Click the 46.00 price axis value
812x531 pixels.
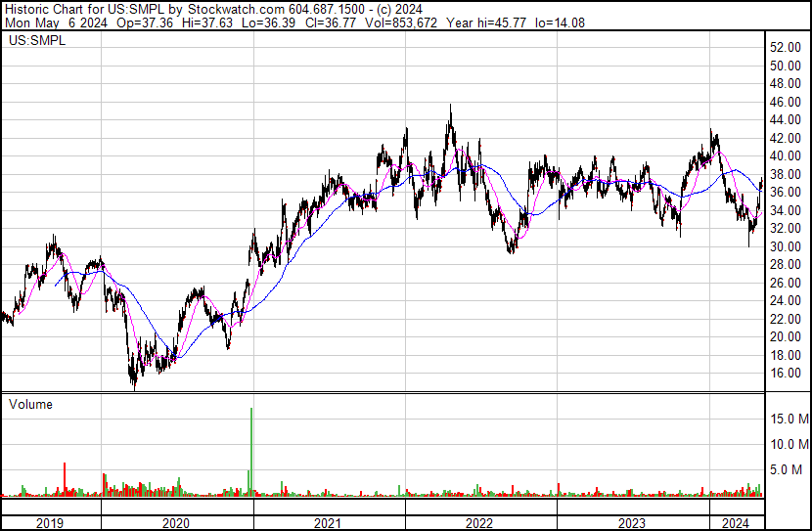pyautogui.click(x=786, y=102)
